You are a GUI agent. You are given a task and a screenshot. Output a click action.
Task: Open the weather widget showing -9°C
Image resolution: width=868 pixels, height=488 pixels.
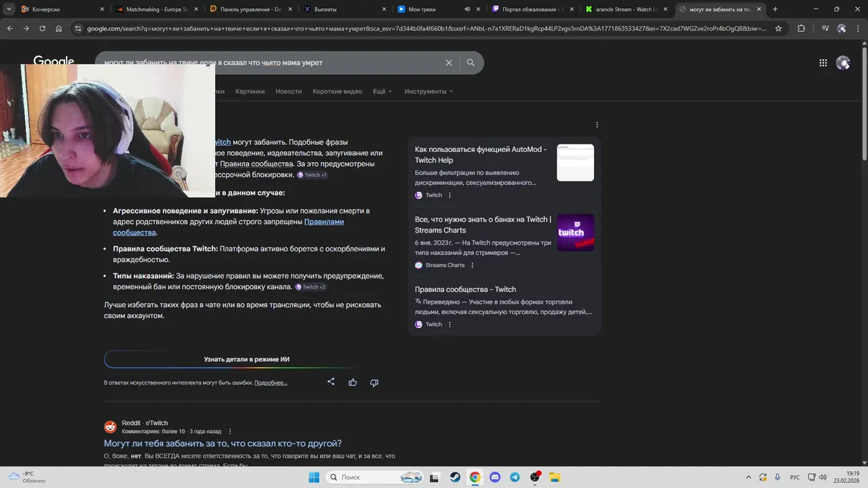(27, 477)
